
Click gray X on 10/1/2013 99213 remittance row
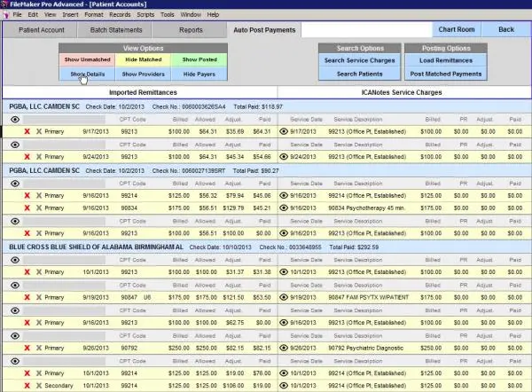pos(39,272)
